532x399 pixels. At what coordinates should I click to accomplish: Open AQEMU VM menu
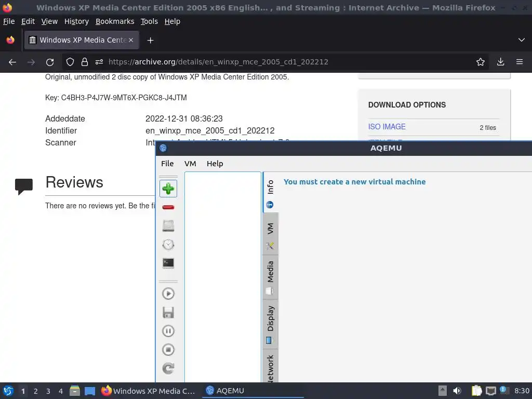point(190,164)
